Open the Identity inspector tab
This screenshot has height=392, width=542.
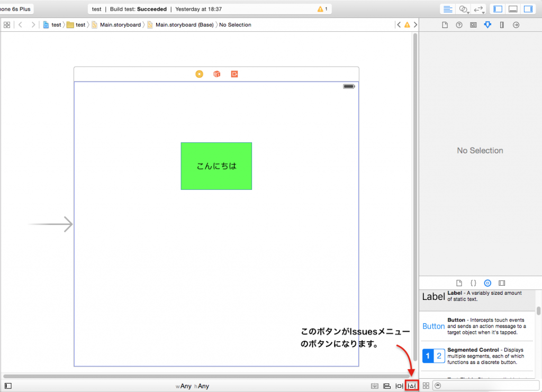[x=473, y=25]
